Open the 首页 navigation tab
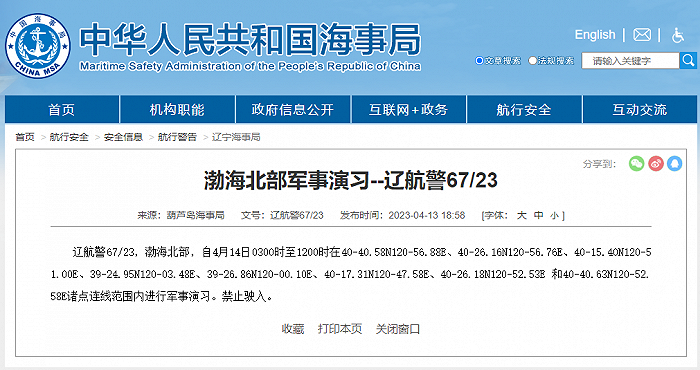Image resolution: width=700 pixels, height=370 pixels. tap(62, 109)
